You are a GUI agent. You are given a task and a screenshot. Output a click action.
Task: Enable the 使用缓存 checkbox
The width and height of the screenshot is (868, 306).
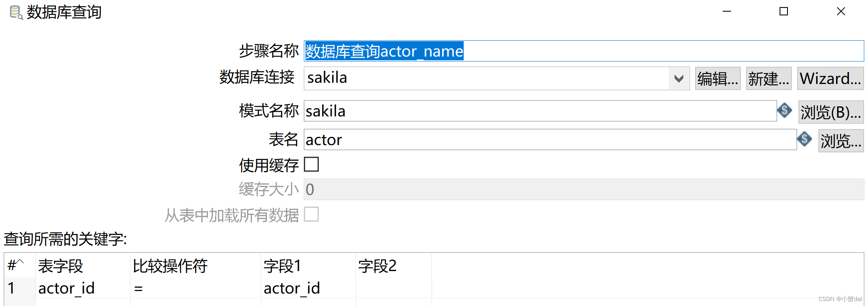[x=311, y=164]
